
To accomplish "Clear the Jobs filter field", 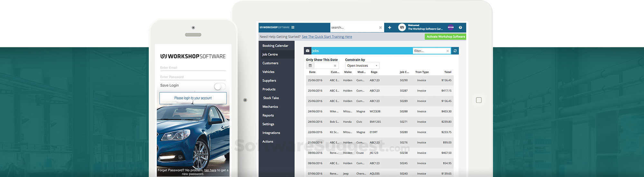I will pos(447,51).
